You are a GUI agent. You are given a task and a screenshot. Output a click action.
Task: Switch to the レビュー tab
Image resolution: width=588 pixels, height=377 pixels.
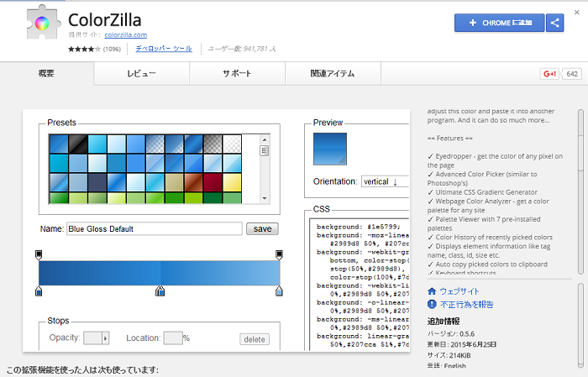pyautogui.click(x=141, y=73)
